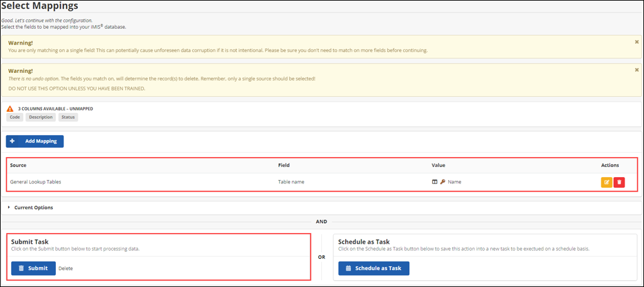Click the Field column header
This screenshot has width=644, height=287.
284,165
